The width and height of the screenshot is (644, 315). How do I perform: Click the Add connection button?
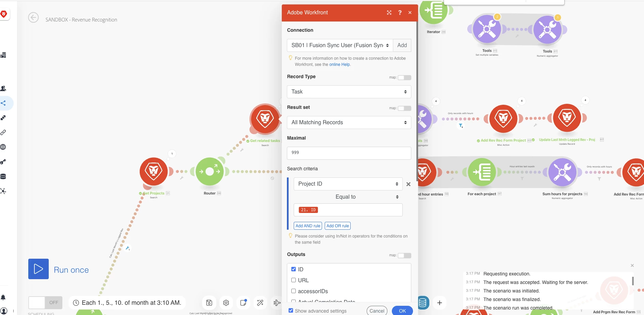402,45
